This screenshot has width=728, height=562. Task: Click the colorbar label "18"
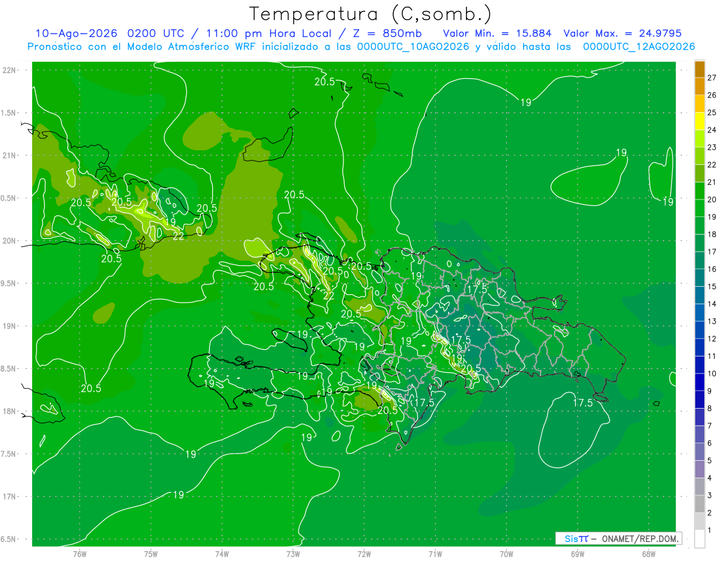tap(712, 234)
